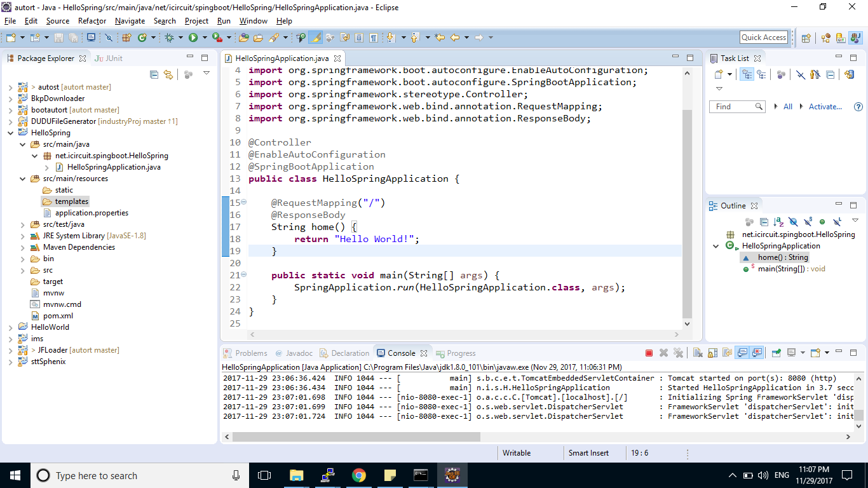Viewport: 868px width, 488px height.
Task: Click the Task List help question icon
Action: coord(858,107)
